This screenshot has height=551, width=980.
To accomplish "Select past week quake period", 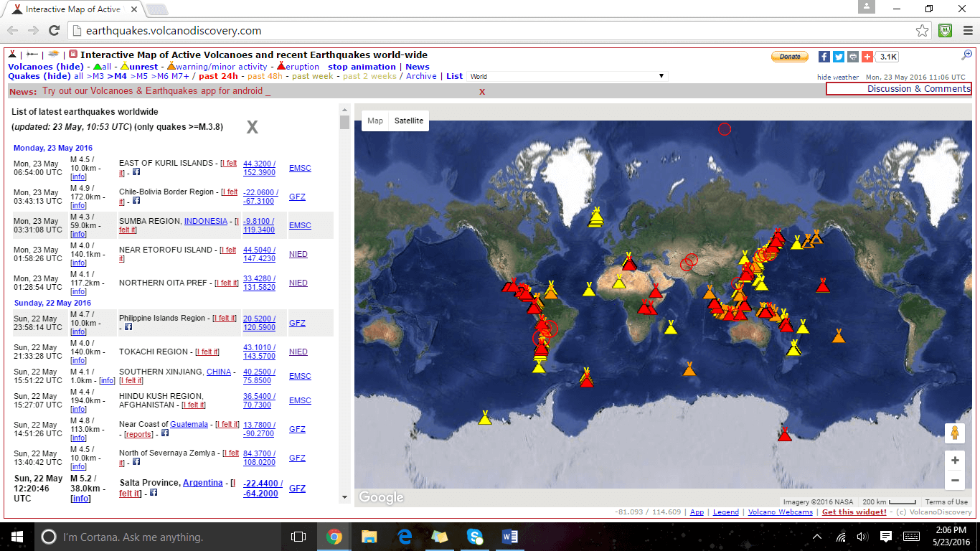I will pos(313,76).
